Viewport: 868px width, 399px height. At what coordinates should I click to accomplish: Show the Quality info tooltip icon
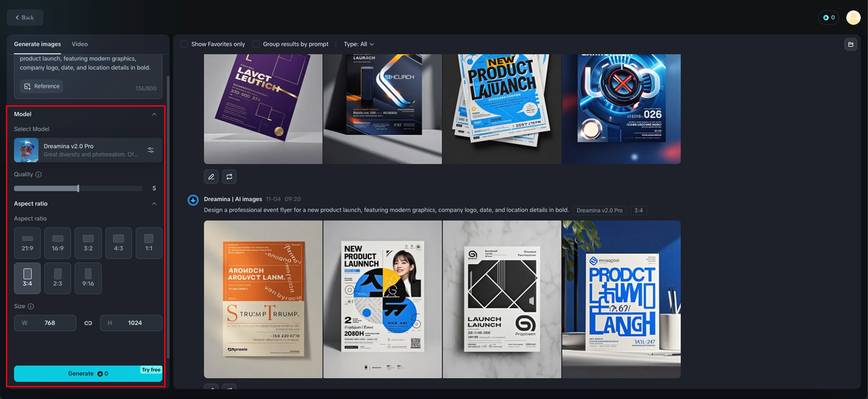click(x=38, y=174)
